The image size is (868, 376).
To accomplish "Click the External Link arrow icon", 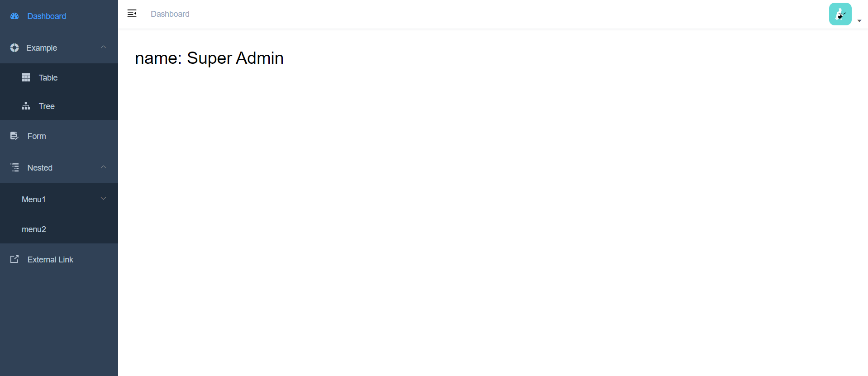I will [14, 259].
